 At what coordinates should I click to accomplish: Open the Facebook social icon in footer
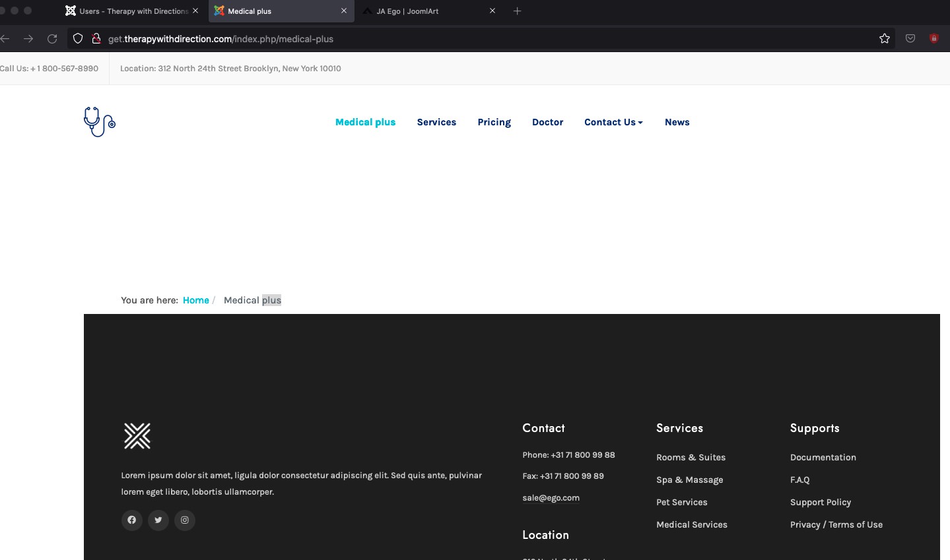pos(132,520)
